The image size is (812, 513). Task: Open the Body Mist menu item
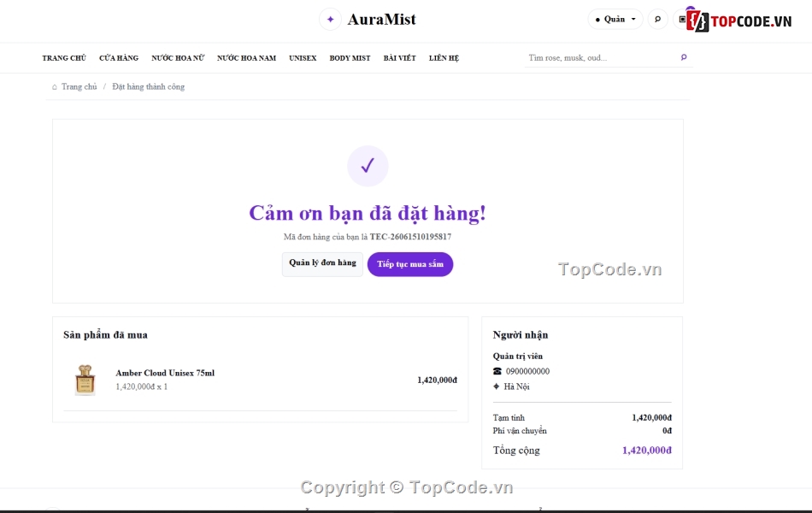[350, 58]
